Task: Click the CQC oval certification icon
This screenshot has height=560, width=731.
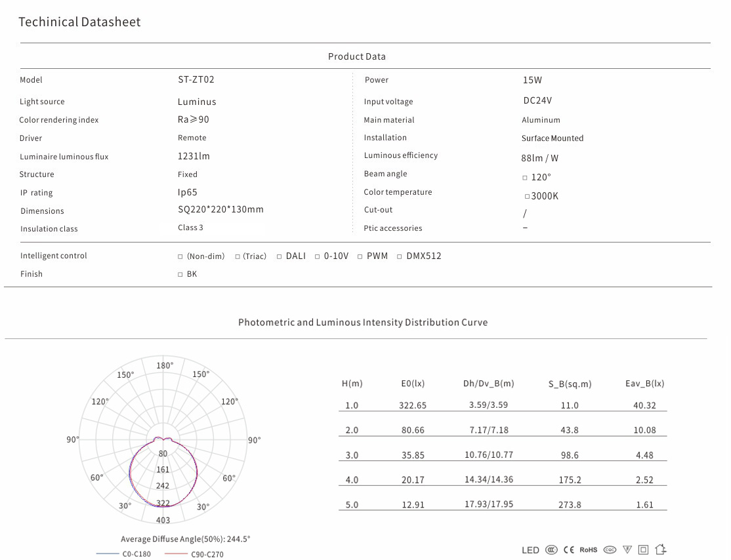Action: point(610,550)
